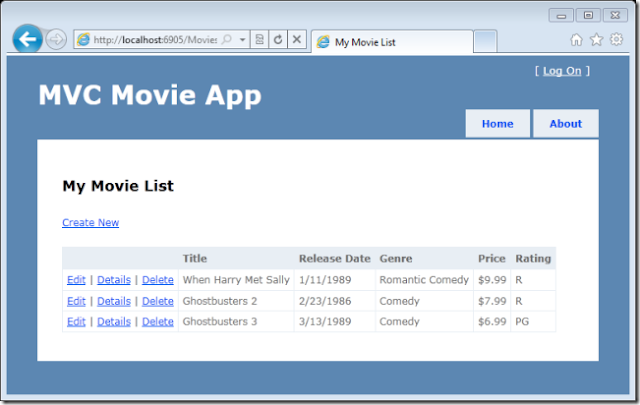Open a new blank browser tab

coord(485,41)
